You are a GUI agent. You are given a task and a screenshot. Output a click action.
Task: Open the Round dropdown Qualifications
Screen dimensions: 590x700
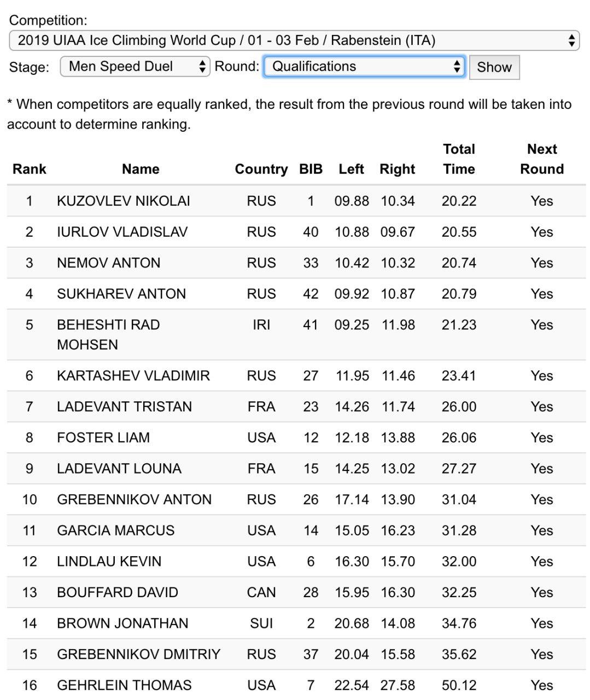364,67
